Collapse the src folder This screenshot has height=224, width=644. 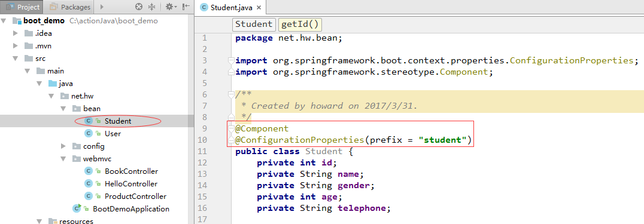click(16, 59)
